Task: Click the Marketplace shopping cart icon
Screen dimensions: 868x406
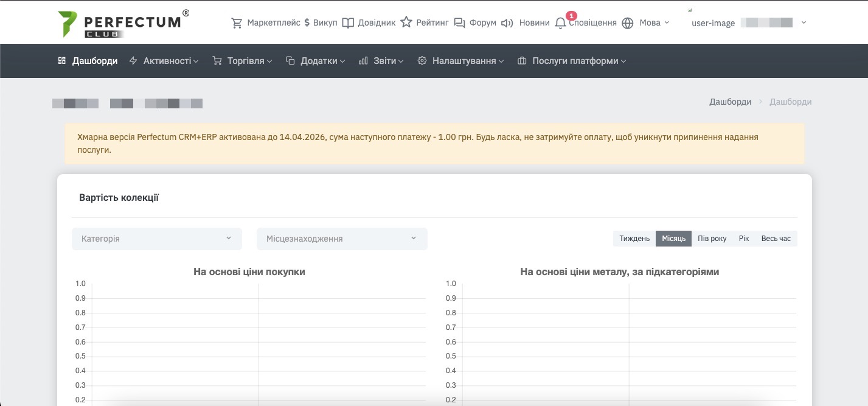Action: (237, 23)
